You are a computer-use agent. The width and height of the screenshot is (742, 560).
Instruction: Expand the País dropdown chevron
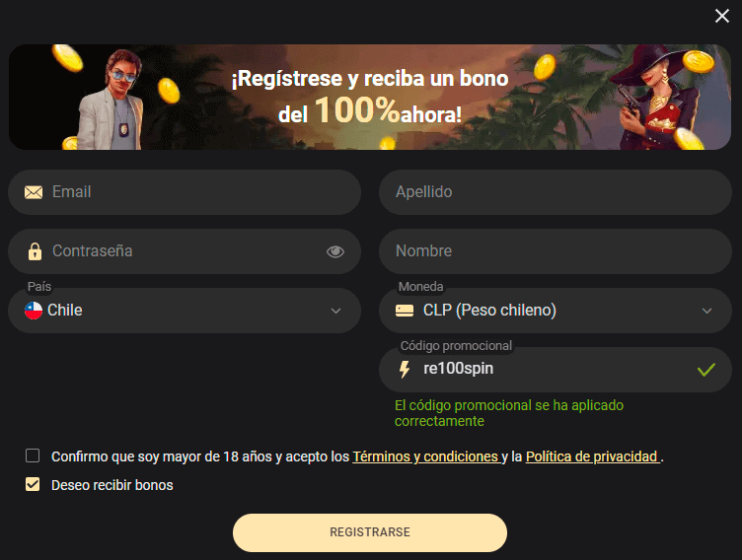(x=335, y=311)
